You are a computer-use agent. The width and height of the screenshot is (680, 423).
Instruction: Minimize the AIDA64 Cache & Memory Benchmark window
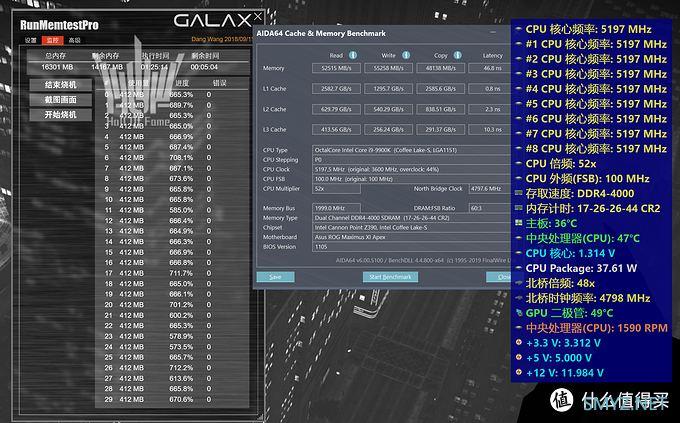pos(493,33)
